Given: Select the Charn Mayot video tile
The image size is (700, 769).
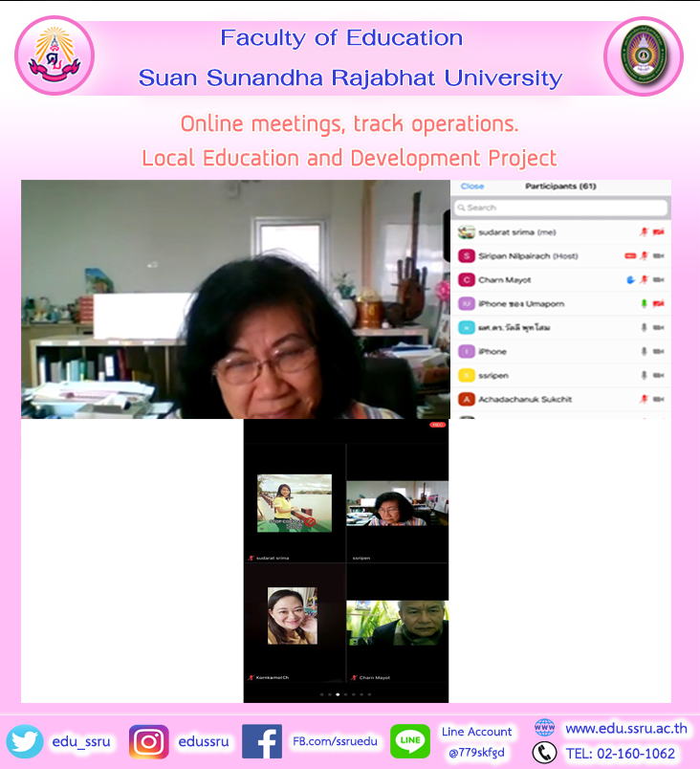Looking at the screenshot, I should tap(397, 624).
